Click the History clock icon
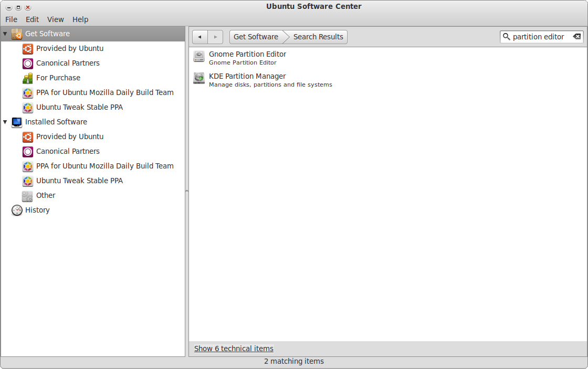 coord(17,210)
